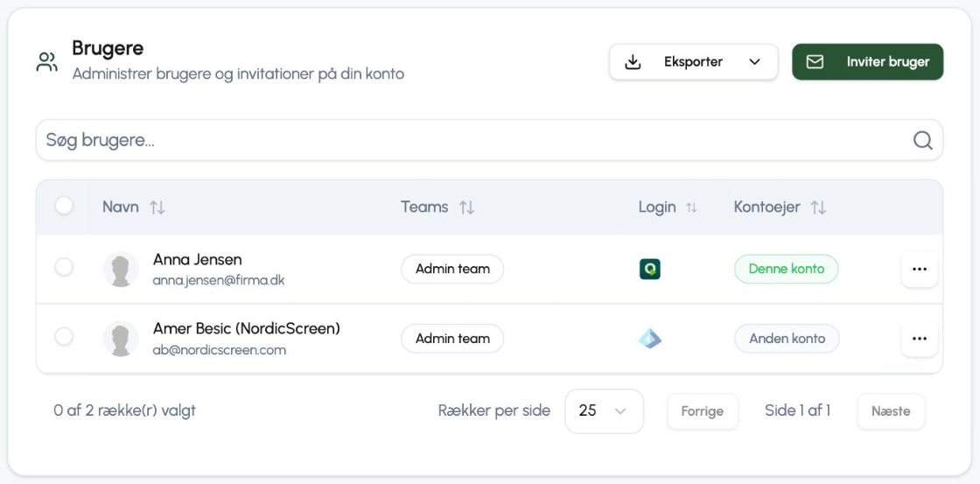Go to previous page with Forrige

pyautogui.click(x=703, y=411)
